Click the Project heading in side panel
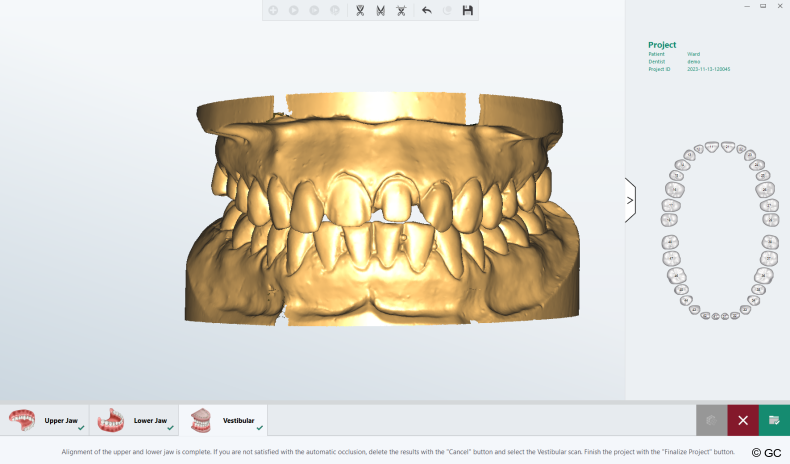 [662, 45]
